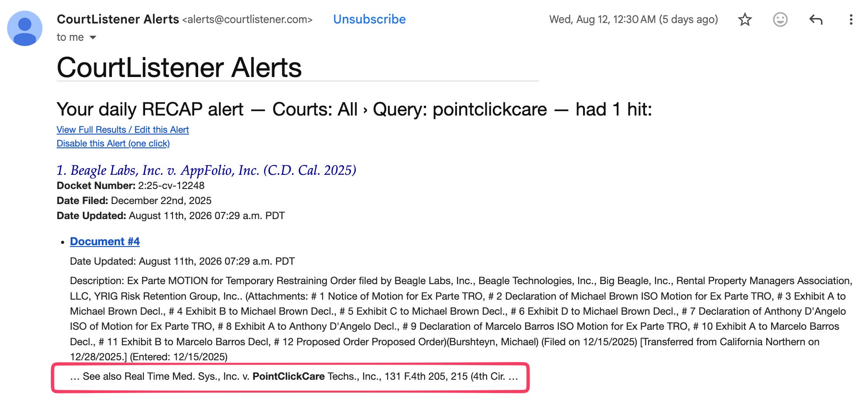Open the three-dot more options menu
Screen dimensions: 868x401
(851, 19)
